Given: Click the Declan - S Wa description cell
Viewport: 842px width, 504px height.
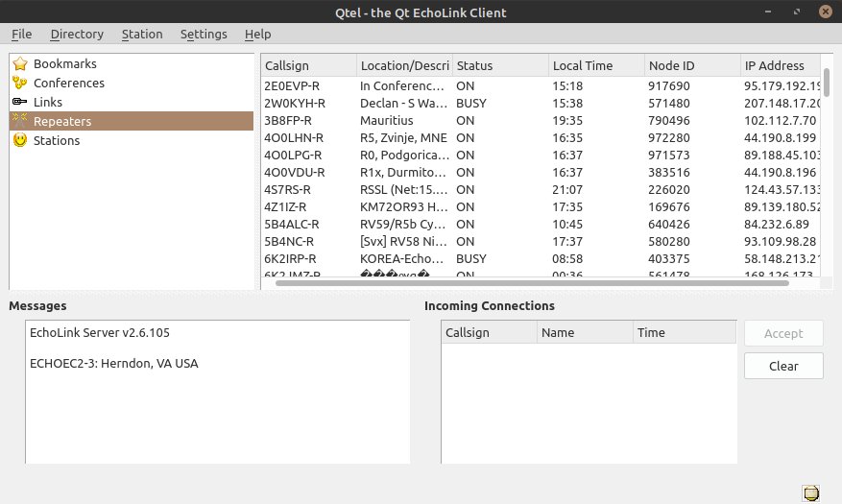Looking at the screenshot, I should (x=403, y=103).
